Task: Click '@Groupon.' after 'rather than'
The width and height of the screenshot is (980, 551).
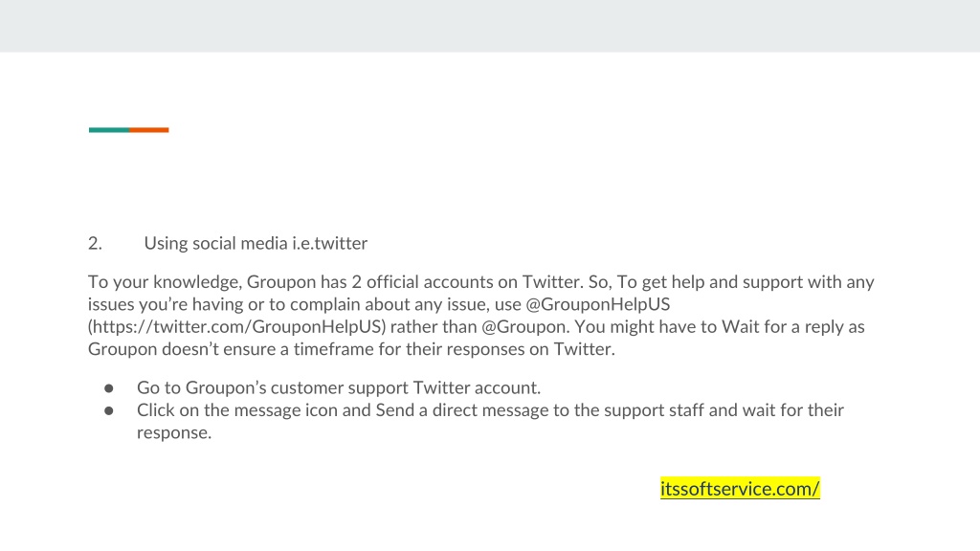Action: 525,327
